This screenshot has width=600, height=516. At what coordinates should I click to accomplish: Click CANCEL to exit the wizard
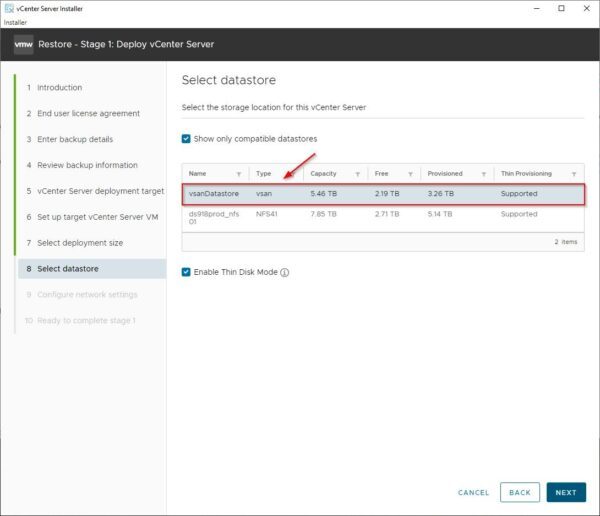point(473,493)
